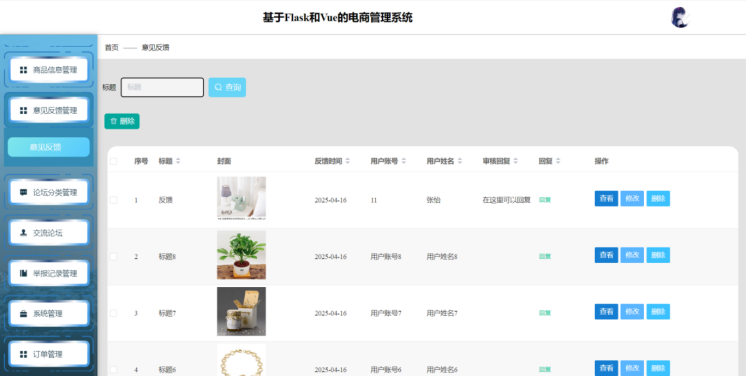This screenshot has height=376, width=746.
Task: Click the green 回复 link in the 标题7 row
Action: click(x=545, y=313)
